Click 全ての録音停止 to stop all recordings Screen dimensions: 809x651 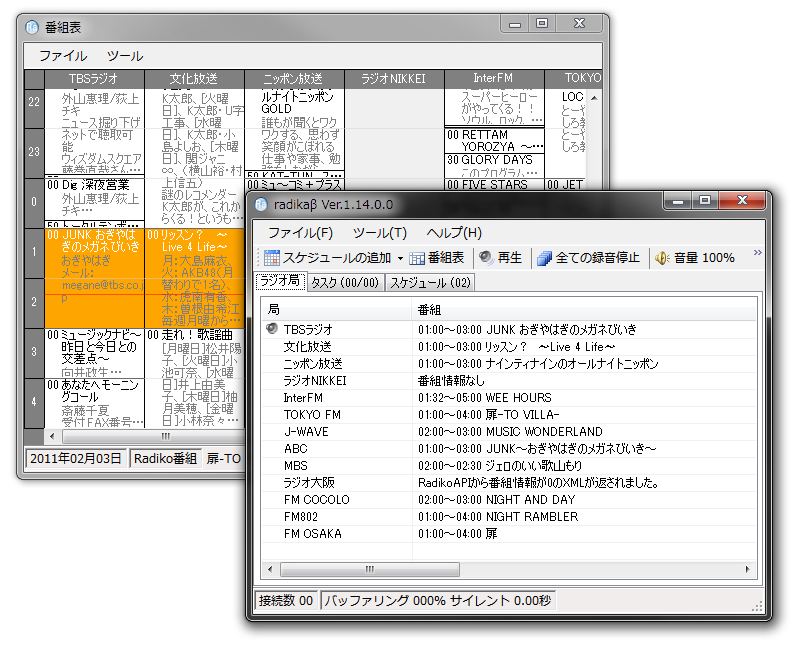click(x=588, y=257)
